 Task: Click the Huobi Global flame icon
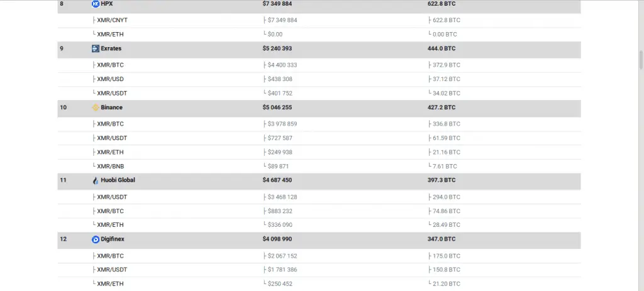pos(96,180)
